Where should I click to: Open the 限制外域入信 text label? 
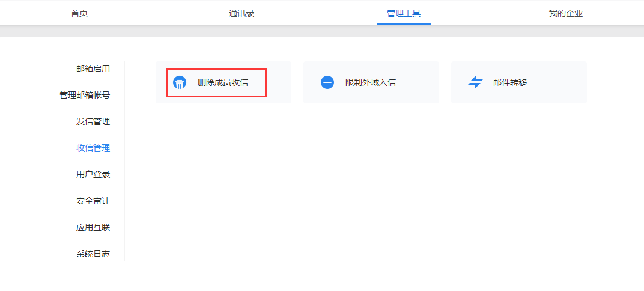[x=370, y=83]
